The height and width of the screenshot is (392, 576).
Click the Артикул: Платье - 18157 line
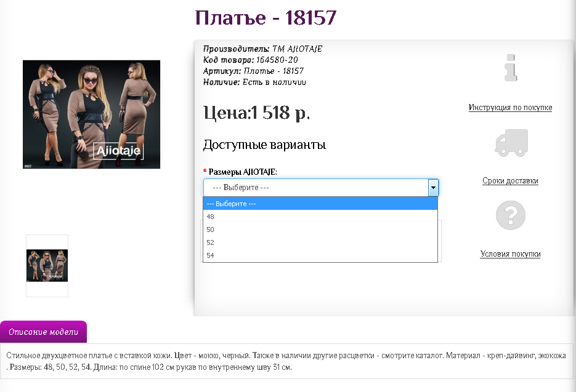click(253, 71)
